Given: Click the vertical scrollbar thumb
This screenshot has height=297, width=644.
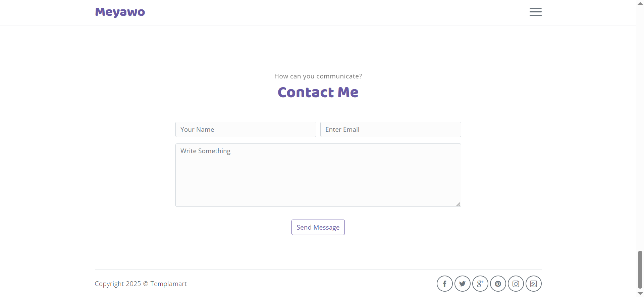Looking at the screenshot, I should point(640,269).
